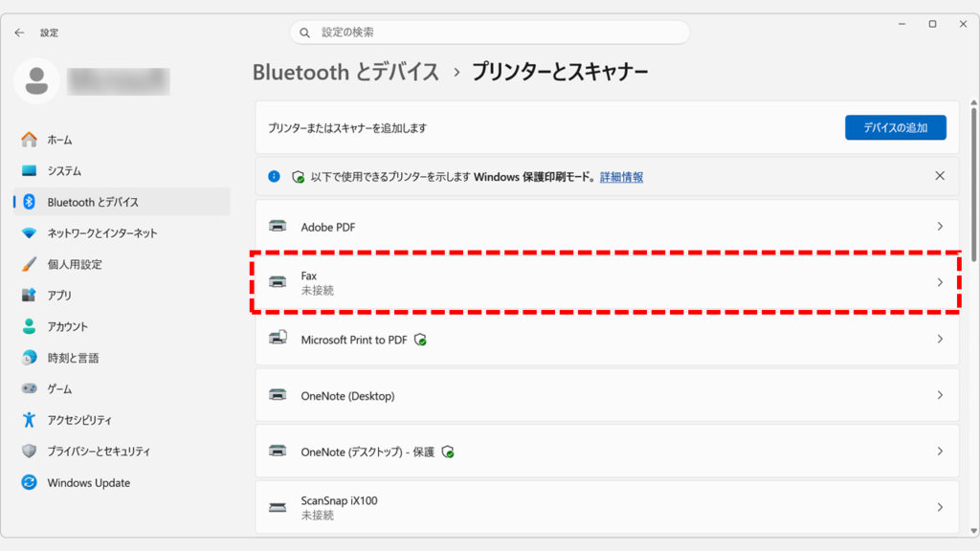This screenshot has height=551, width=980.
Task: Select アカウント in sidebar
Action: 122,326
